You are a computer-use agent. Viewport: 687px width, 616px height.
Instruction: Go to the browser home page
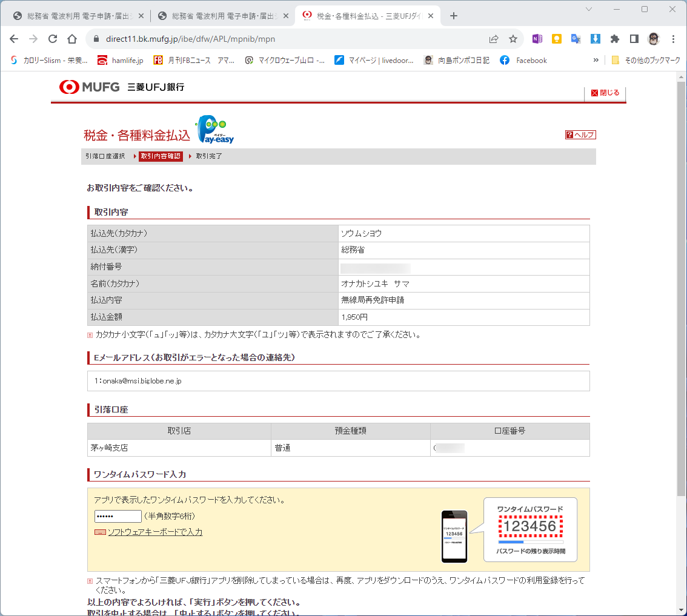(x=72, y=39)
